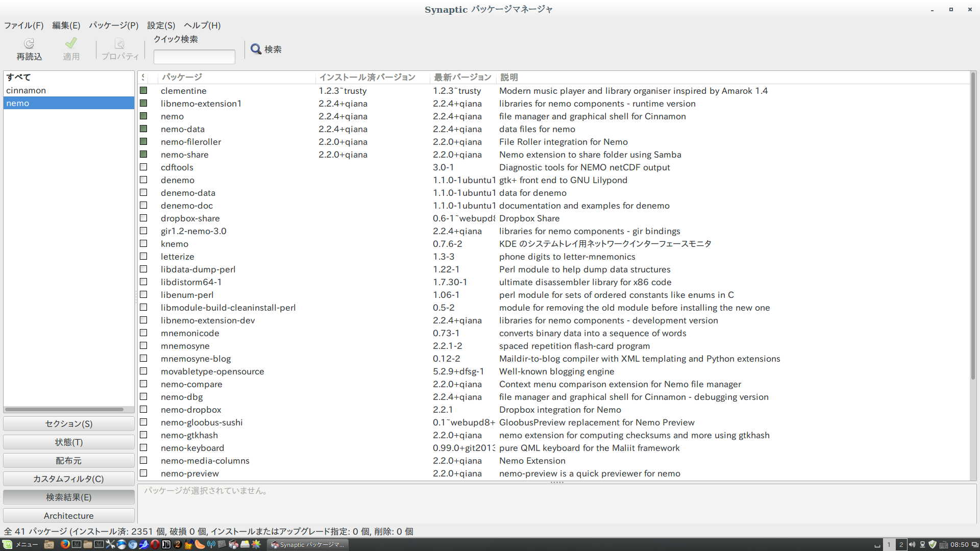Open the disk drive icon in the taskbar
980x551 pixels.
245,544
